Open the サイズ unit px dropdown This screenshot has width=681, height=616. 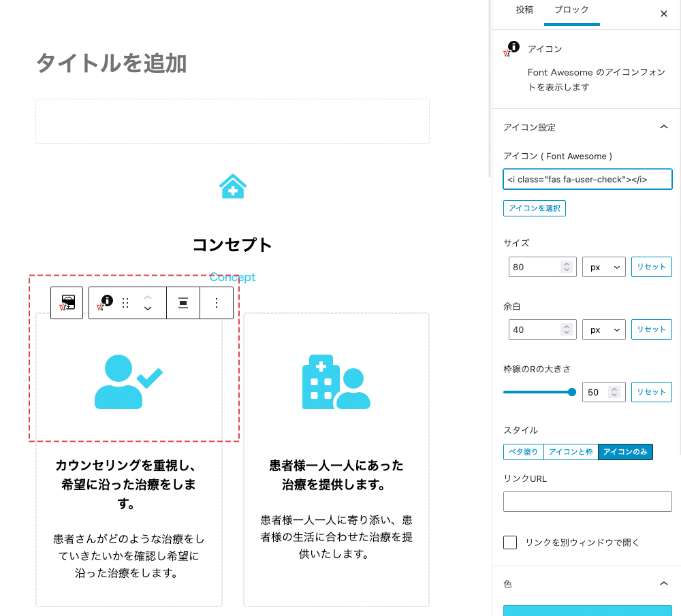tap(603, 268)
